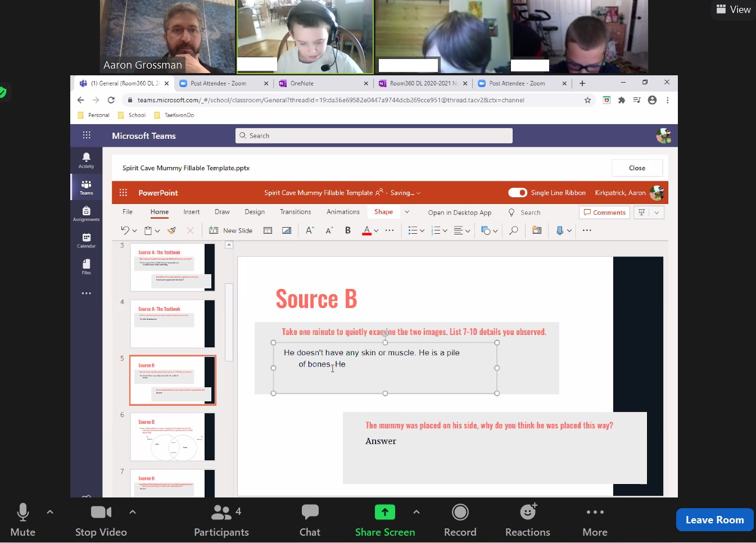Open Assignments in Teams sidebar

click(x=86, y=214)
